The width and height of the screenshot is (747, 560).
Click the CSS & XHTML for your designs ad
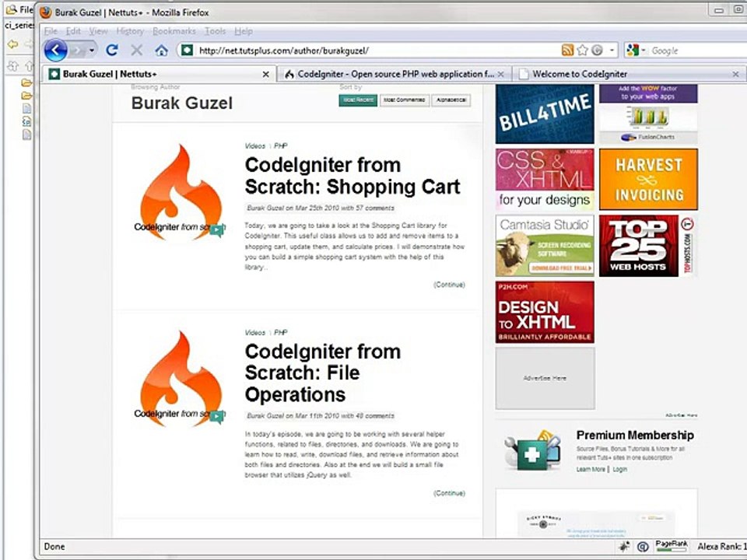[x=545, y=179]
